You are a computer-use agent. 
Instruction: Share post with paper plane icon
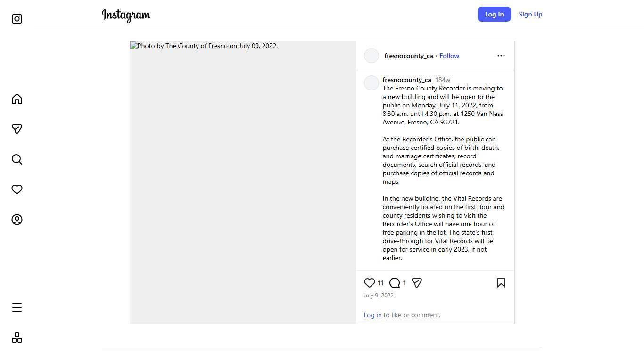[417, 283]
